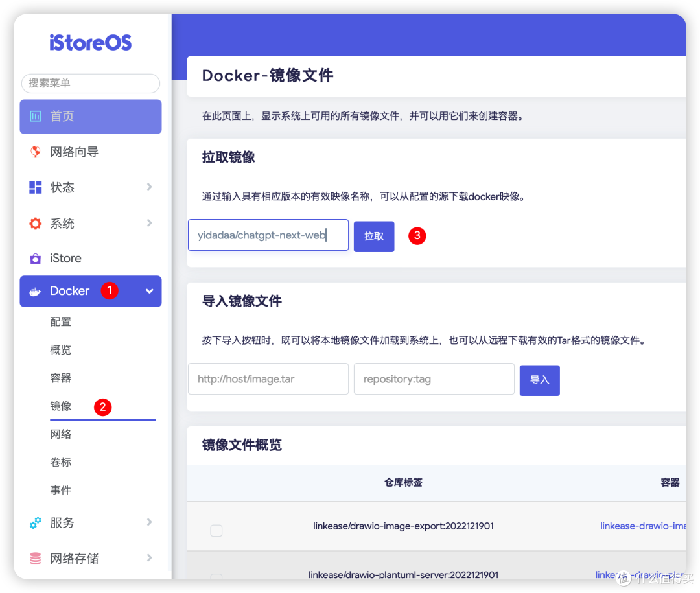Click the 网络存储 database icon
700x593 pixels.
(35, 558)
